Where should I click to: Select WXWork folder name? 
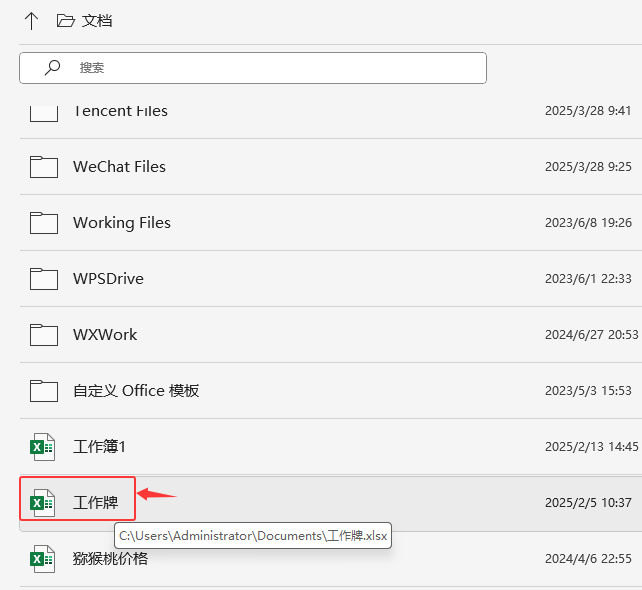[x=105, y=335]
